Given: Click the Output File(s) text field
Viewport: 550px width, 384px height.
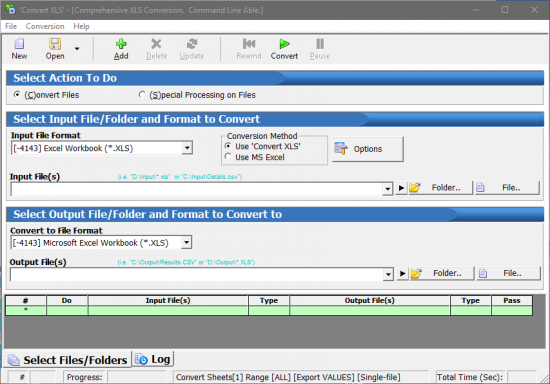Looking at the screenshot, I should point(197,274).
